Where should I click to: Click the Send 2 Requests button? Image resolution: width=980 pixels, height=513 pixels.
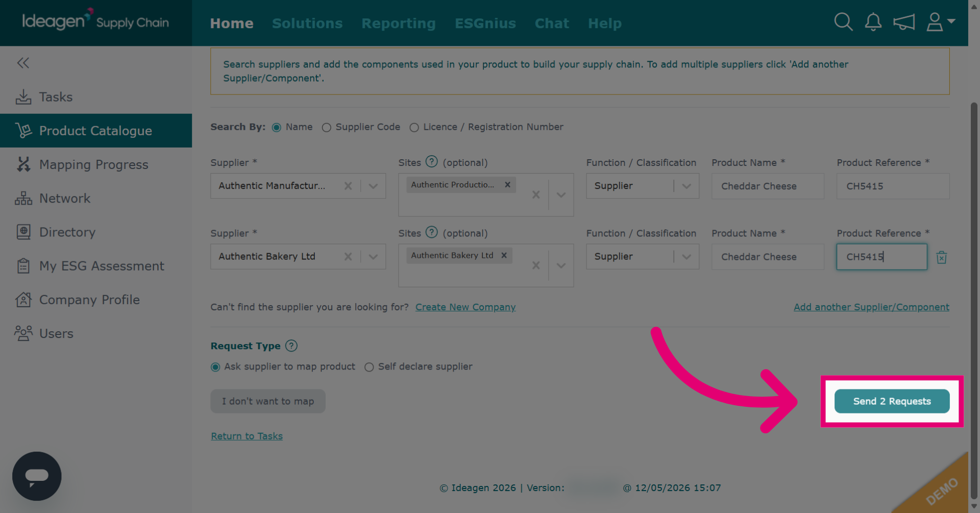point(892,401)
